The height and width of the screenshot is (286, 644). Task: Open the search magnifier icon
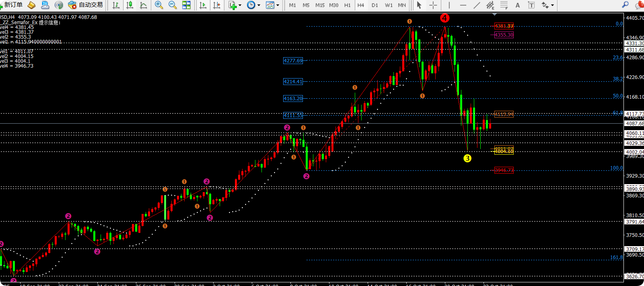[x=625, y=5]
